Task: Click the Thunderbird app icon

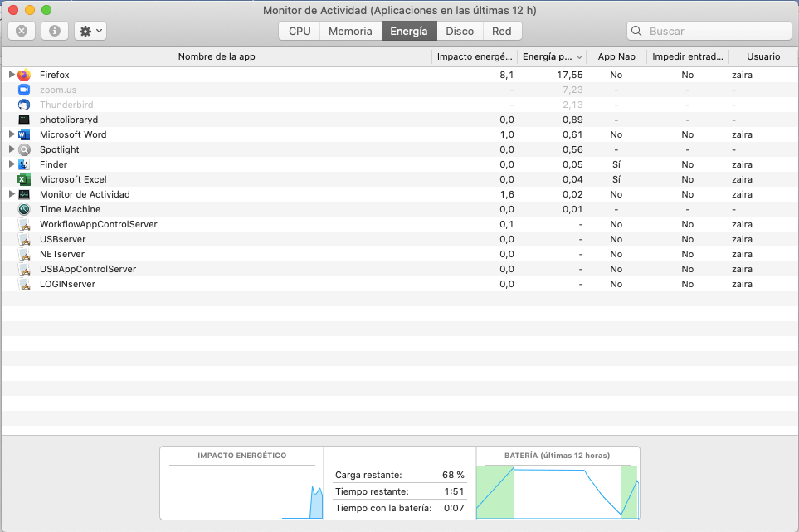Action: [x=24, y=105]
